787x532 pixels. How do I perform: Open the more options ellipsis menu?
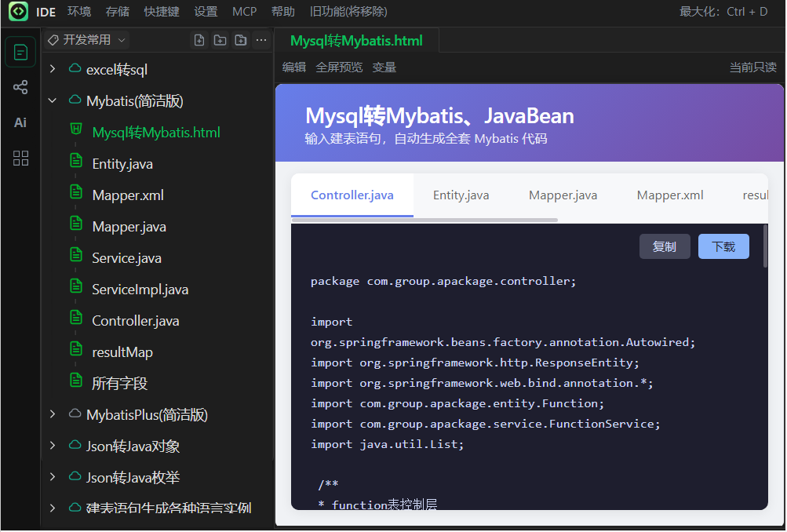pyautogui.click(x=261, y=40)
